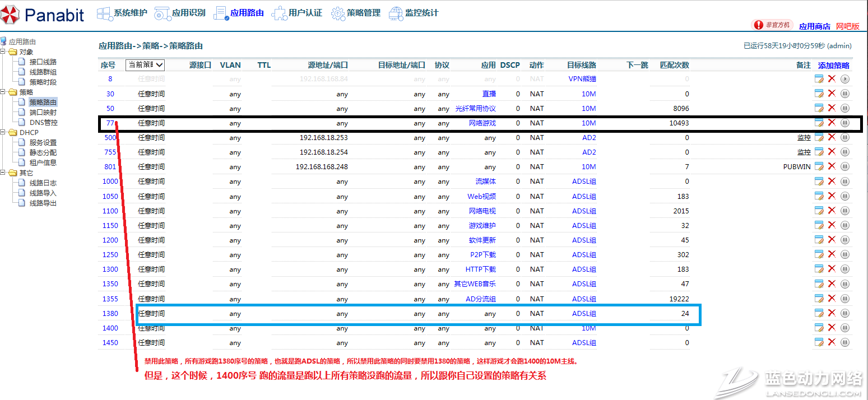The image size is (868, 400).
Task: Delete the PUBWIN policy 801
Action: [x=832, y=166]
